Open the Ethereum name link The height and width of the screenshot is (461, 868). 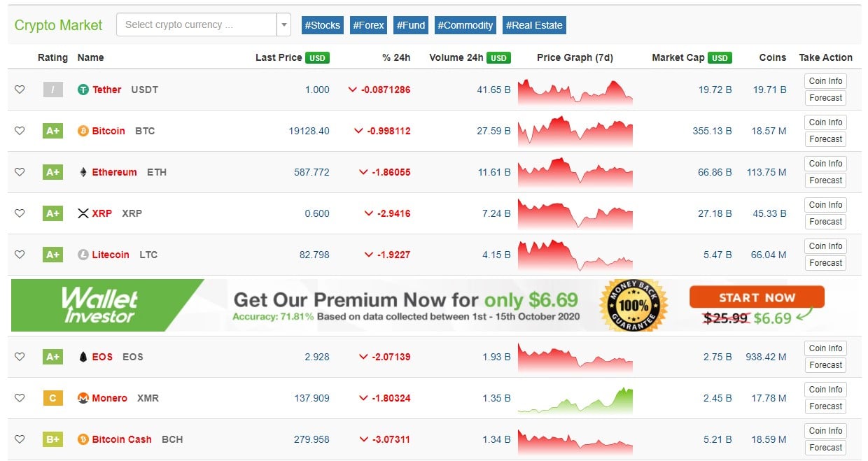[114, 172]
